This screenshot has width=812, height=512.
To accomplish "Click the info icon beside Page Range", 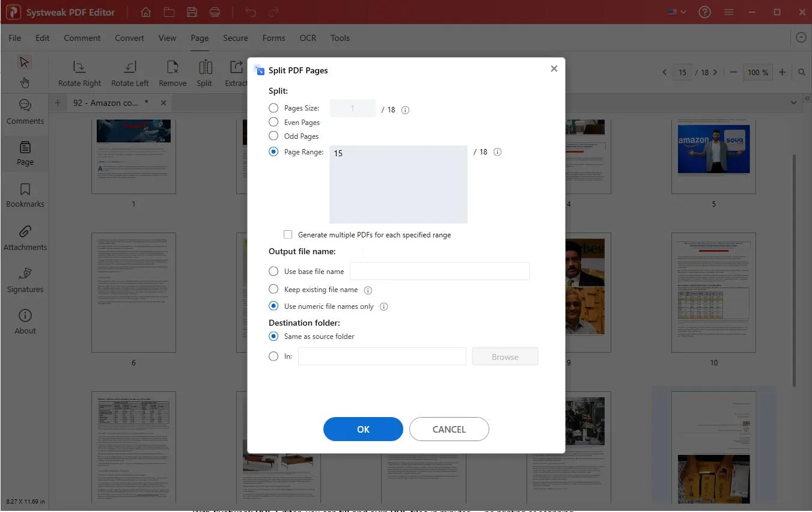I will tap(497, 152).
